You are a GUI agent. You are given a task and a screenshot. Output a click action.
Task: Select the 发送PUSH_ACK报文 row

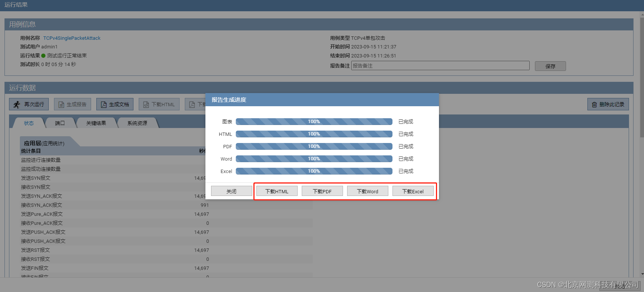(166, 232)
